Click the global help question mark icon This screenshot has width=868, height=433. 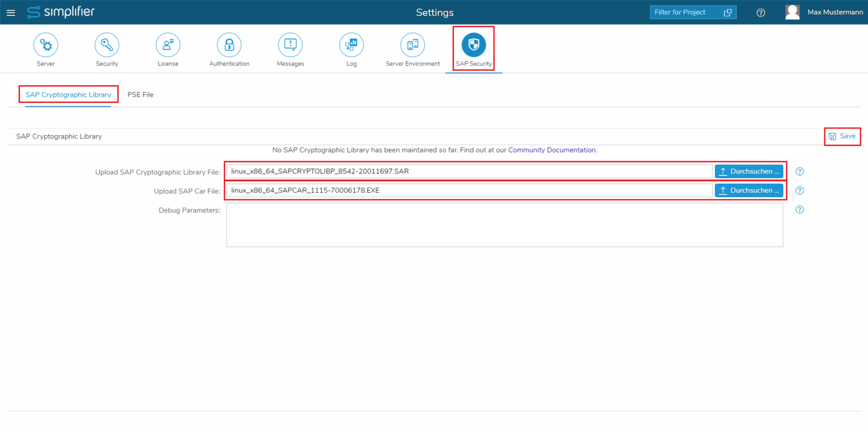coord(761,12)
